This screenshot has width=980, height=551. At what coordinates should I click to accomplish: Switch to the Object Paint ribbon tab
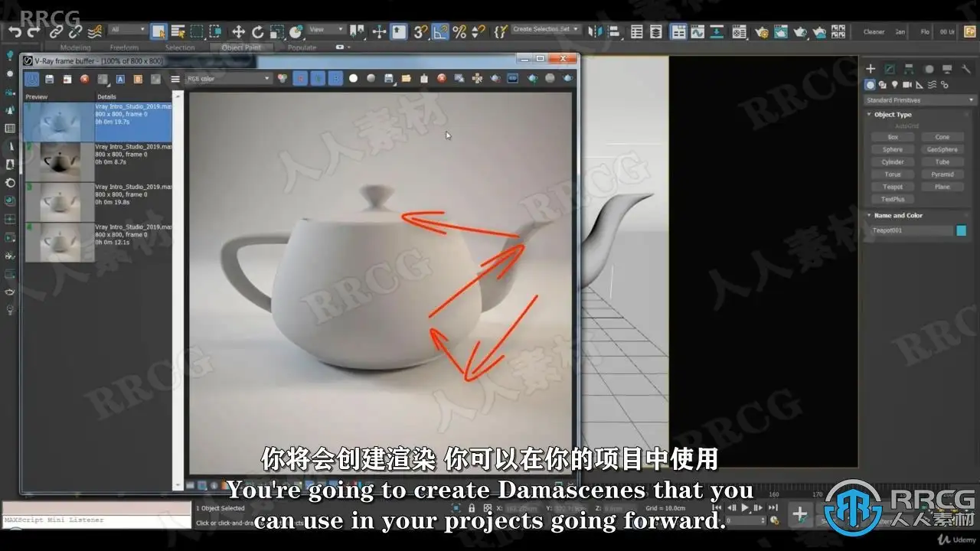[x=241, y=47]
